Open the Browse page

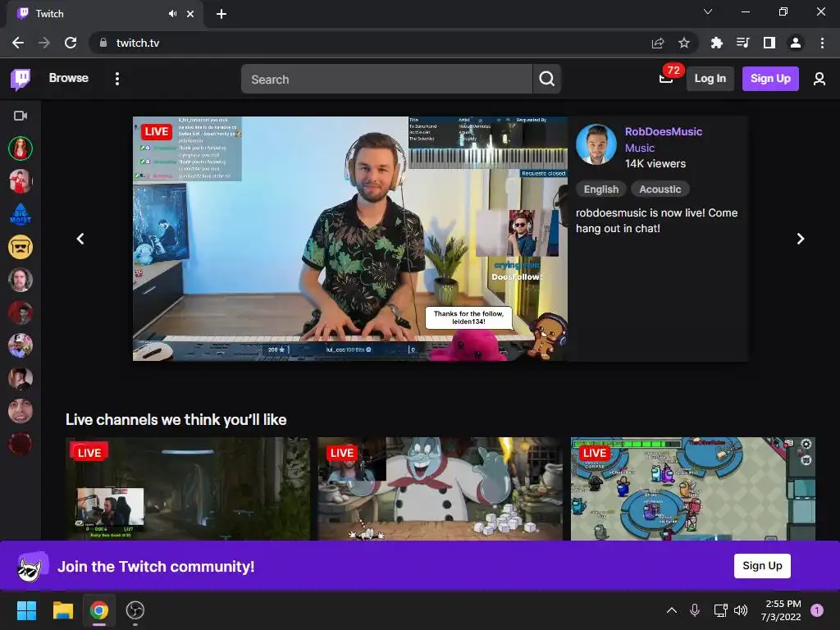point(69,78)
